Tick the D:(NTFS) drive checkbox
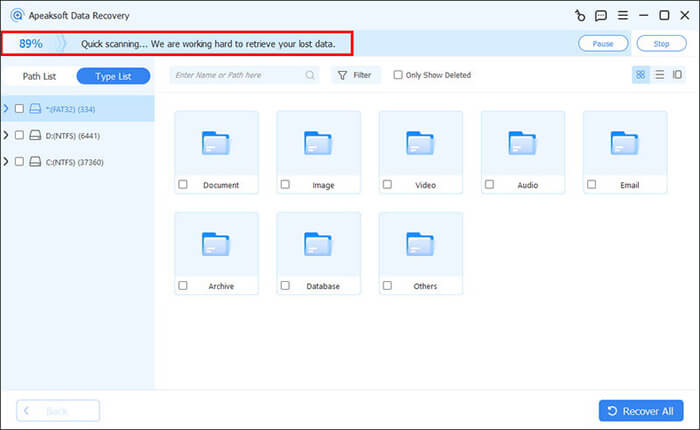Viewport: 700px width, 430px height. point(19,135)
